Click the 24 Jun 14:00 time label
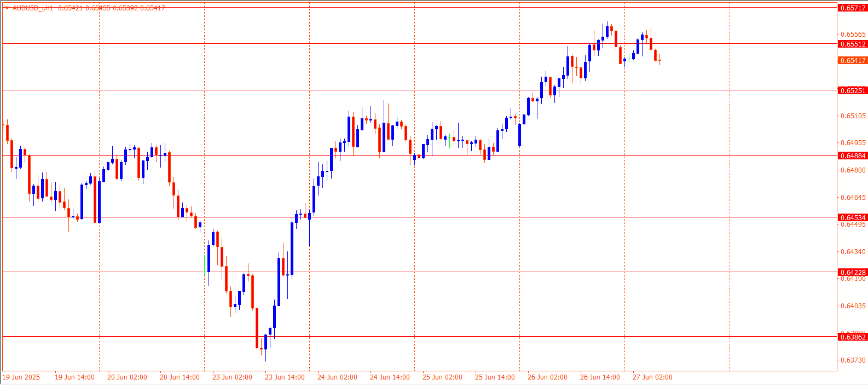Viewport: 868px width, 385px height. (x=390, y=377)
